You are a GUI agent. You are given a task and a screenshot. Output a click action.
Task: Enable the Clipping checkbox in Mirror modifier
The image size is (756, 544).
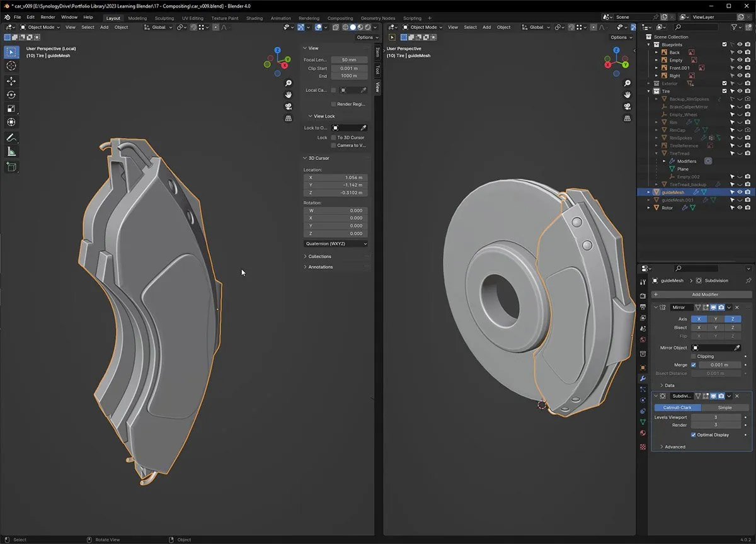click(x=694, y=356)
